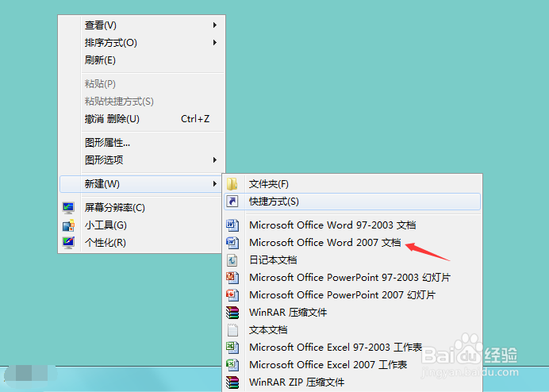Create new 快捷方式(S)
This screenshot has width=549, height=392.
(352, 202)
